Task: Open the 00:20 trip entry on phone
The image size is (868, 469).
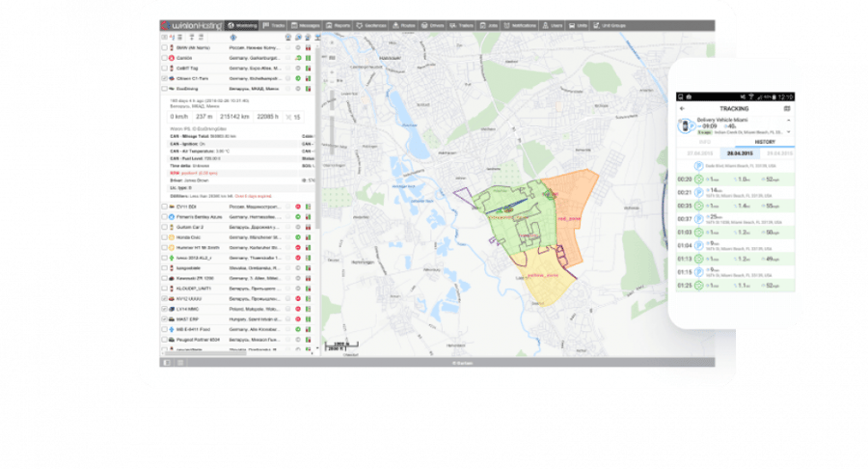Action: pos(735,179)
